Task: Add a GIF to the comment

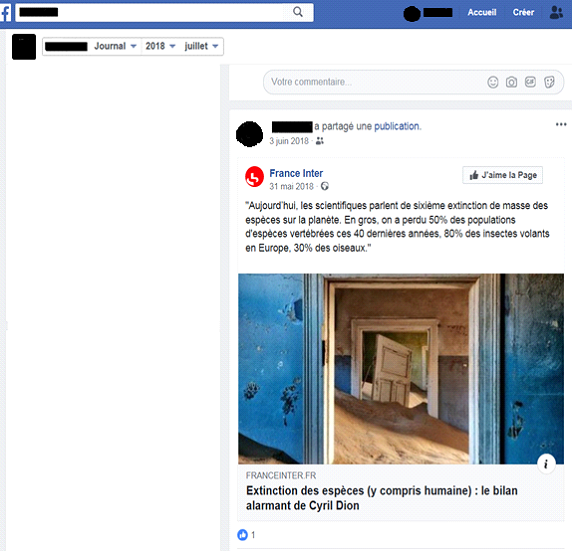Action: (530, 82)
